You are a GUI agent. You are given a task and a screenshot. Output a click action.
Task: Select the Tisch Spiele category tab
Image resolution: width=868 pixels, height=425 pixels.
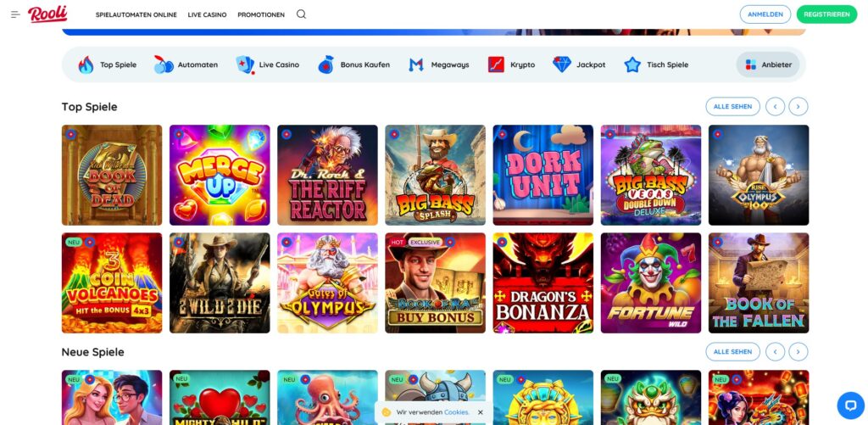click(656, 64)
